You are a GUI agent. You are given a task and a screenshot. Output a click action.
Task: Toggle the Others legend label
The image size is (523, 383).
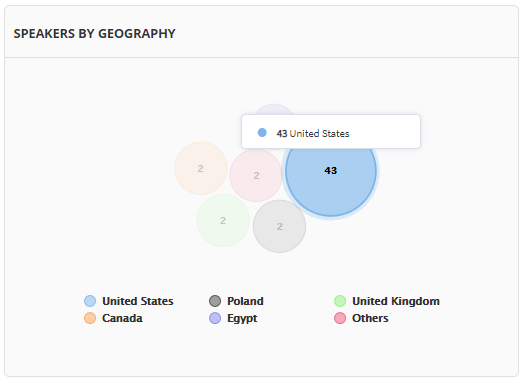tap(370, 318)
